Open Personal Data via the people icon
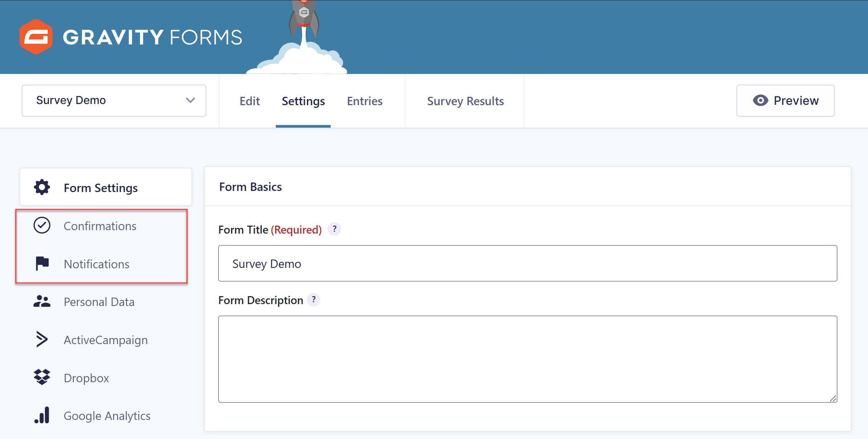 click(x=41, y=301)
